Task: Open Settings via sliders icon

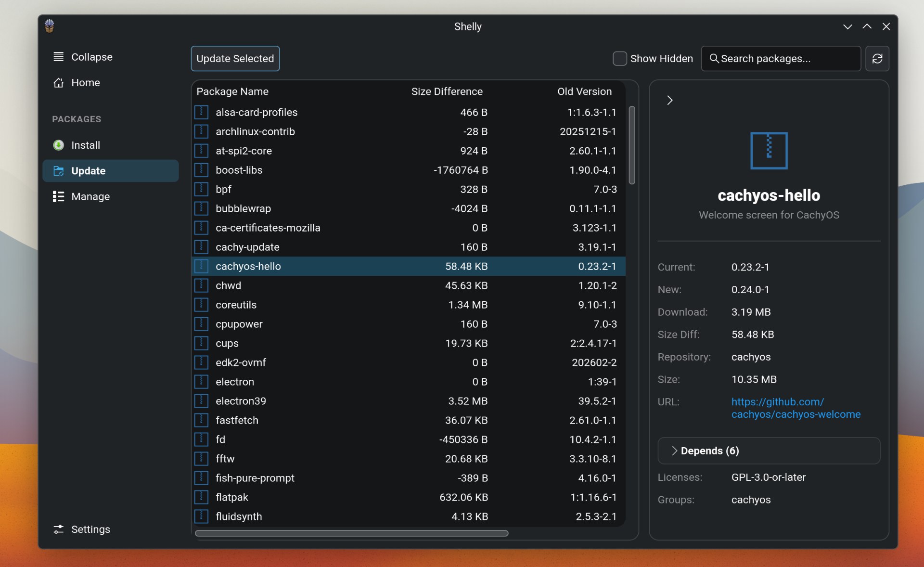Action: (x=58, y=529)
